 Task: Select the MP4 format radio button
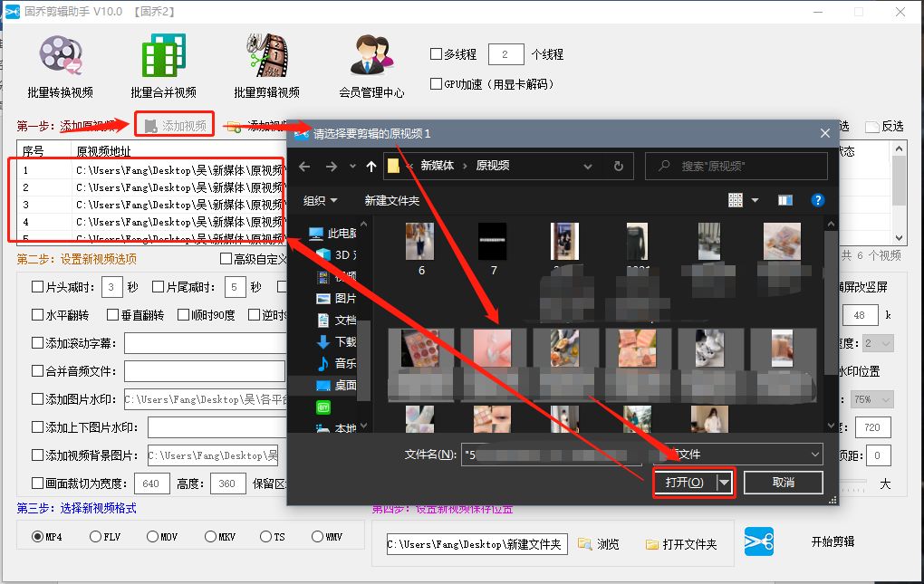pyautogui.click(x=38, y=536)
